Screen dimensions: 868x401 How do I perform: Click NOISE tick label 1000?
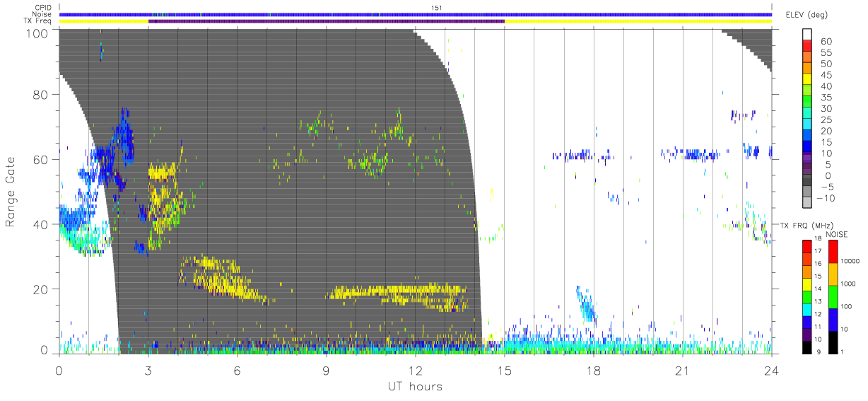pos(849,284)
